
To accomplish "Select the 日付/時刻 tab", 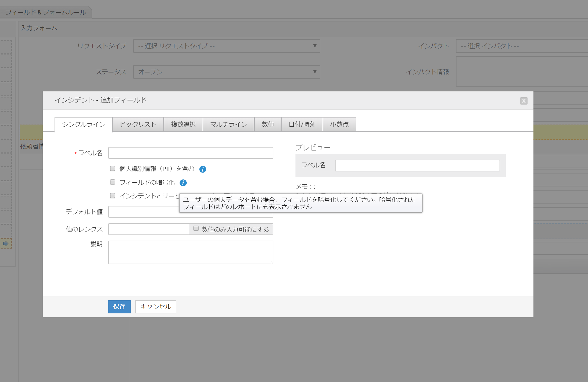I will click(x=302, y=124).
